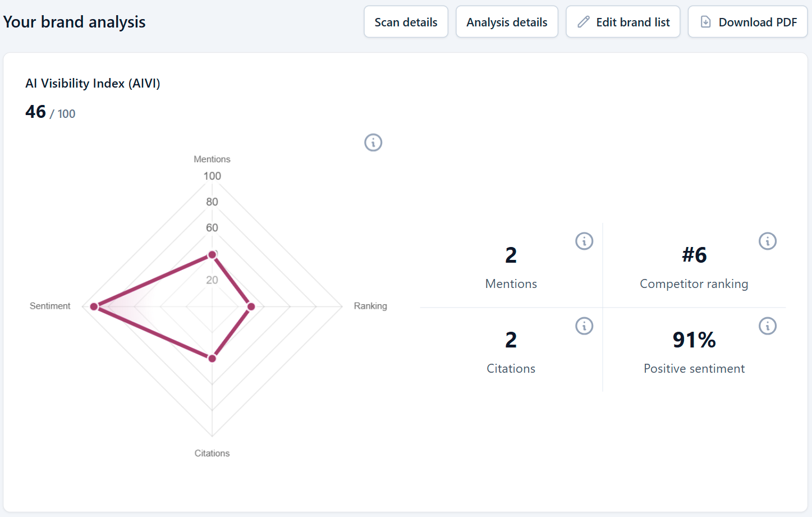Click the 91% Positive sentiment value

coord(694,340)
